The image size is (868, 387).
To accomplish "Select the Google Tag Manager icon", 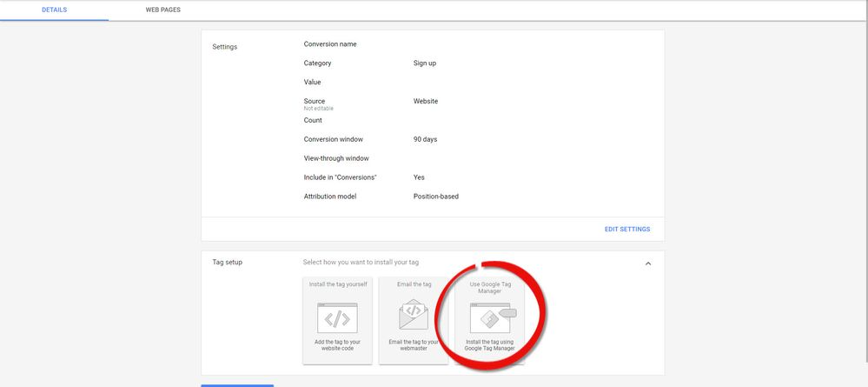I will [x=493, y=317].
